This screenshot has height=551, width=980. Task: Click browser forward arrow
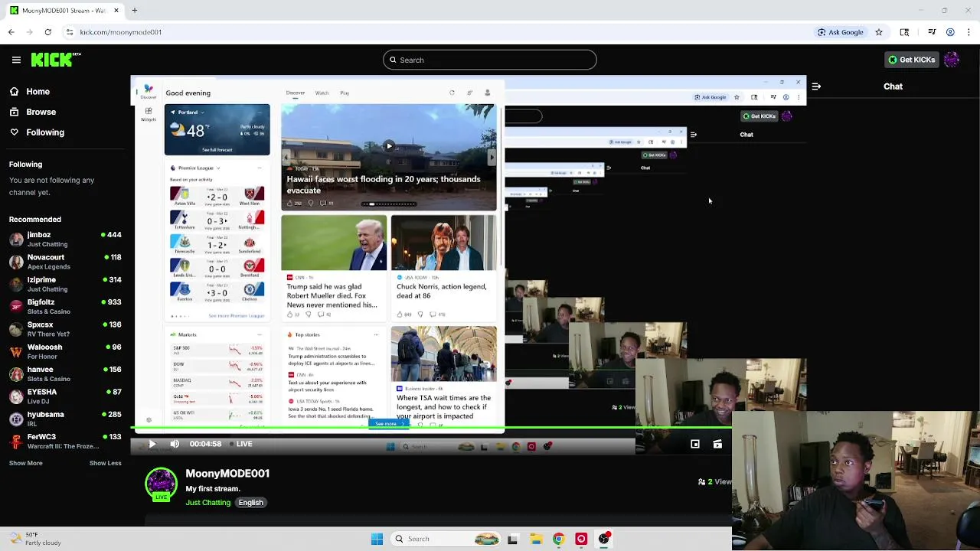(29, 32)
